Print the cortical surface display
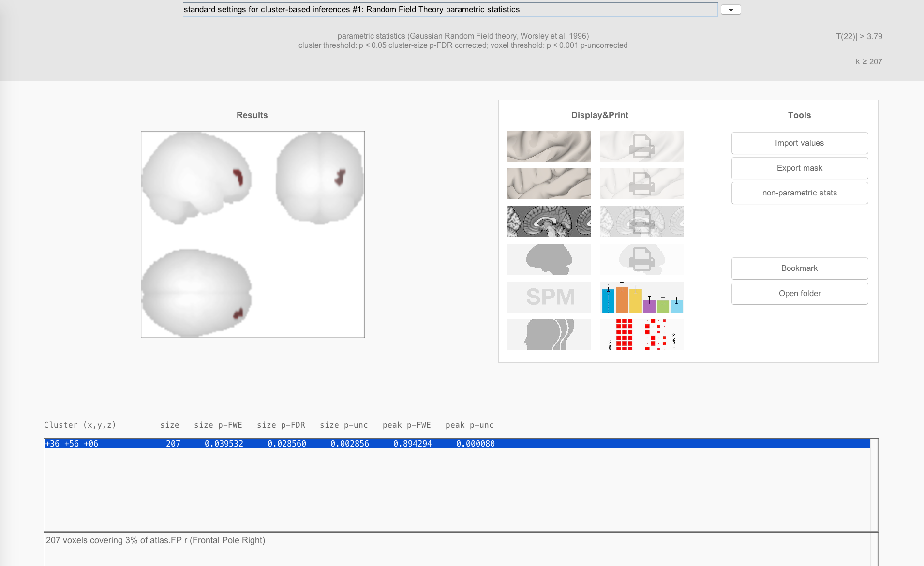924x566 pixels. pyautogui.click(x=641, y=147)
